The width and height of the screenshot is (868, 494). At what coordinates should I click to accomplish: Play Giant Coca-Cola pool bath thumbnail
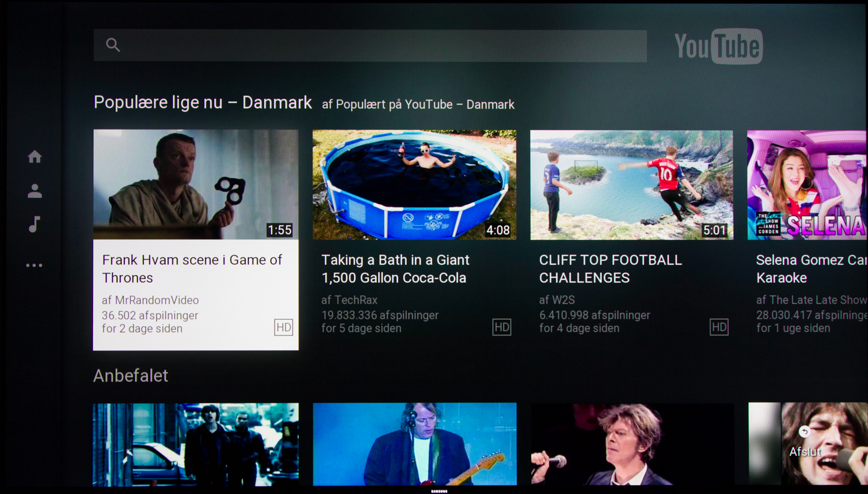[414, 185]
